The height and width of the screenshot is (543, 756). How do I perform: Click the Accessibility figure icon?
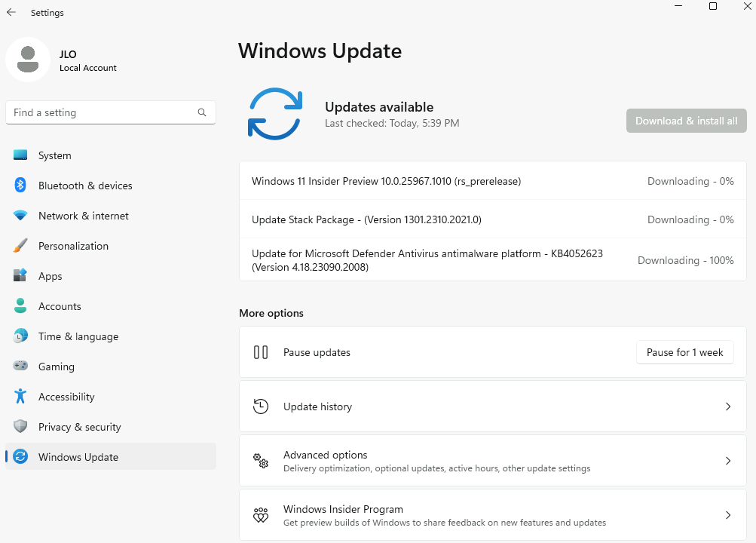[20, 397]
